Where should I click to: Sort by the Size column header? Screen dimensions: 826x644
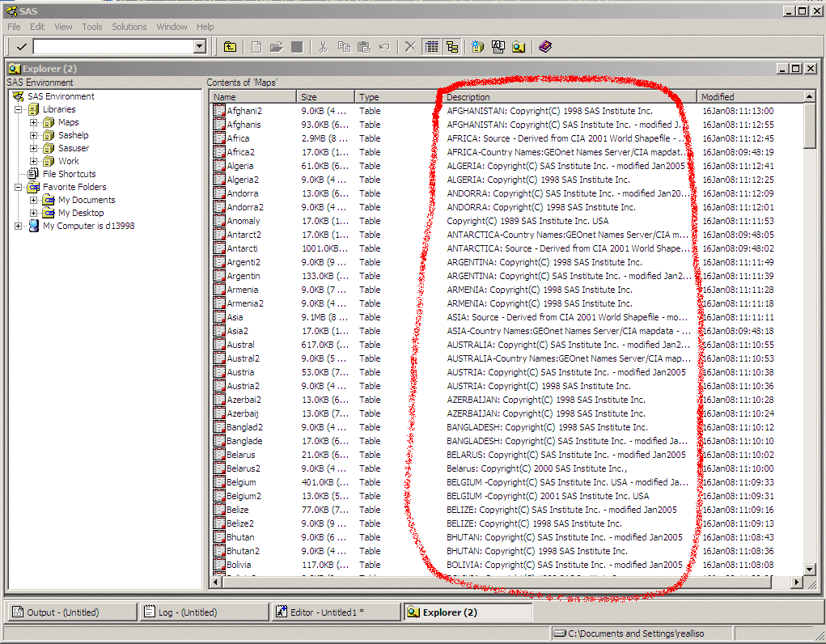(325, 97)
